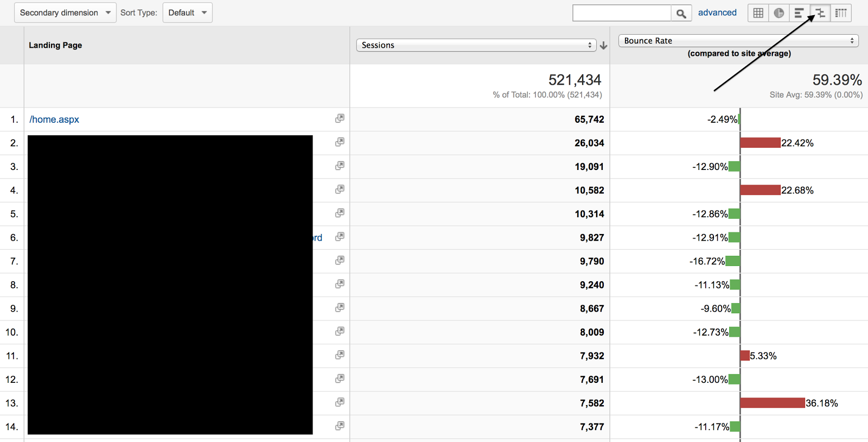The width and height of the screenshot is (868, 442).
Task: Click the -11.13% bounce rate label
Action: pos(712,285)
